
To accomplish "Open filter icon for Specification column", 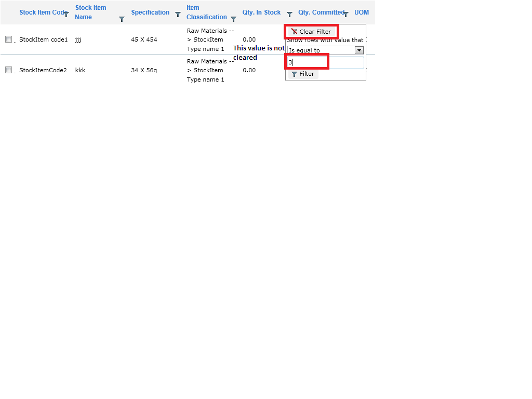I will [x=178, y=14].
